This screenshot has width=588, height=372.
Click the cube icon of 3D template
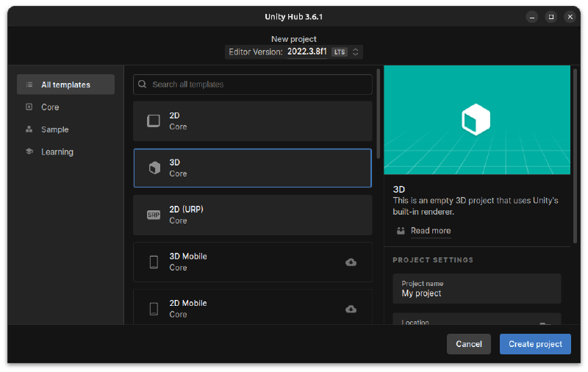(154, 168)
